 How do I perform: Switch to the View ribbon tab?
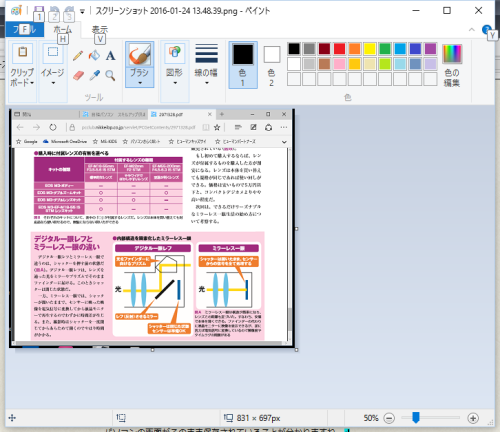click(100, 30)
